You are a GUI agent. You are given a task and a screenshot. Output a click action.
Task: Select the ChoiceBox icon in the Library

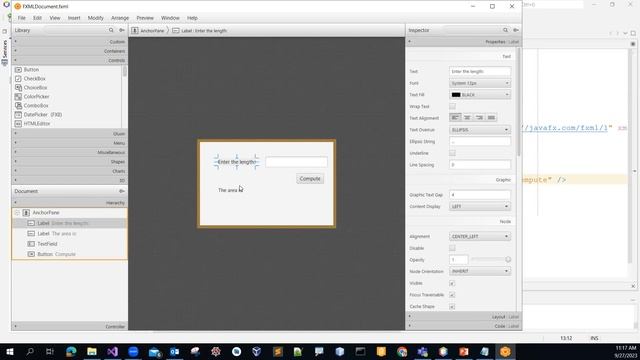pos(18,88)
